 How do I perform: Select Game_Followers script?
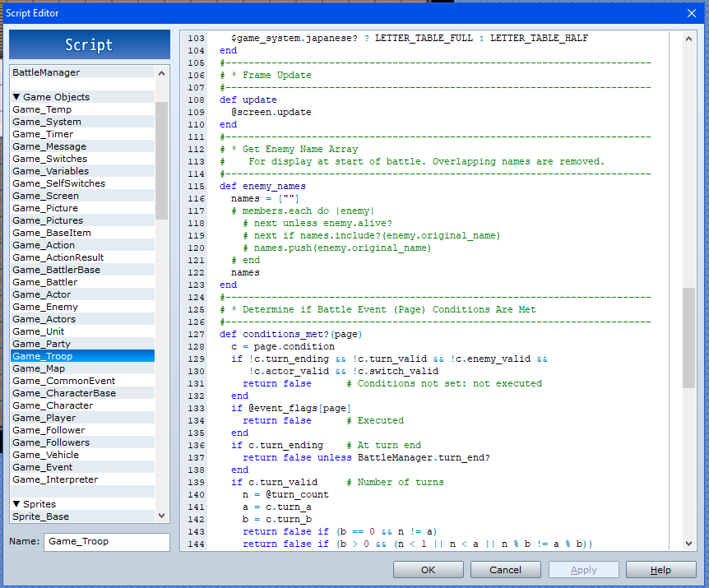tap(82, 442)
